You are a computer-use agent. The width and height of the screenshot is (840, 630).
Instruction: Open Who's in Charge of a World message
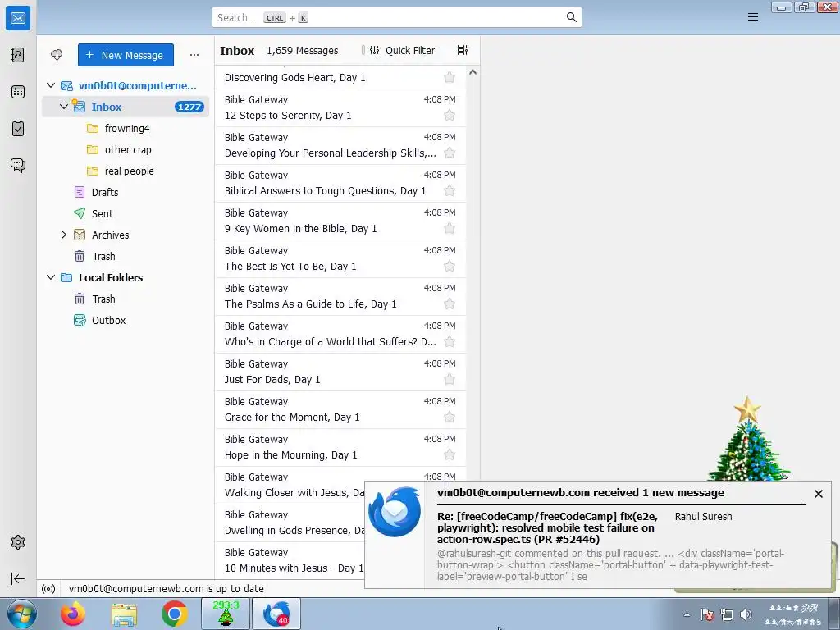(x=340, y=335)
